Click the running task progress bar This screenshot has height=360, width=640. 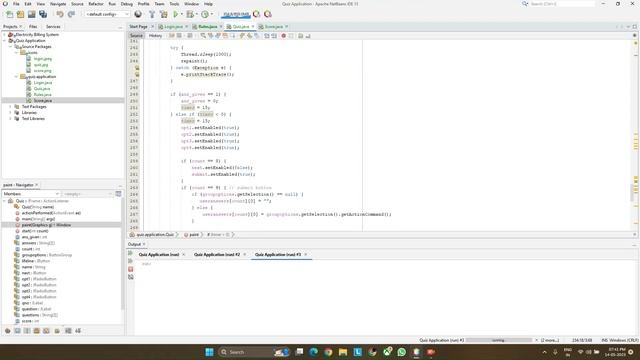tap(499, 340)
